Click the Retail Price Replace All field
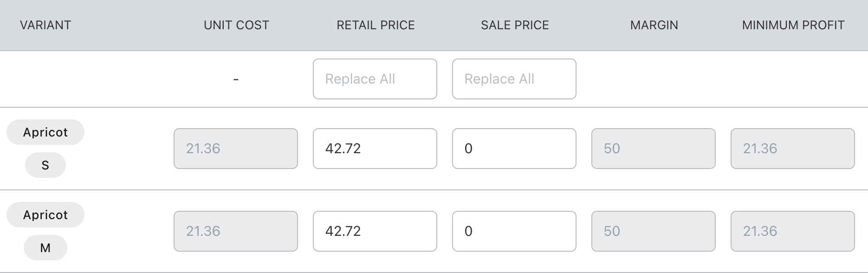The height and width of the screenshot is (273, 868). pos(375,79)
